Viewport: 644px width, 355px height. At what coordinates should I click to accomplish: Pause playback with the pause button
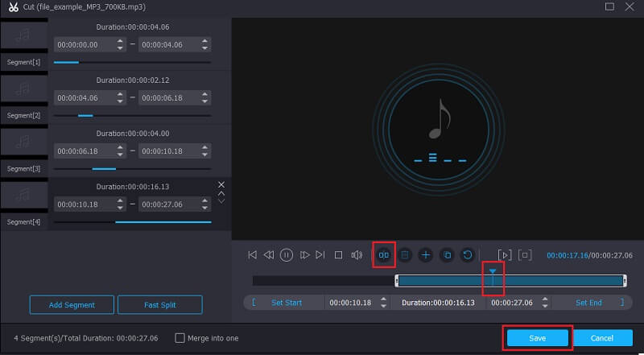(287, 255)
